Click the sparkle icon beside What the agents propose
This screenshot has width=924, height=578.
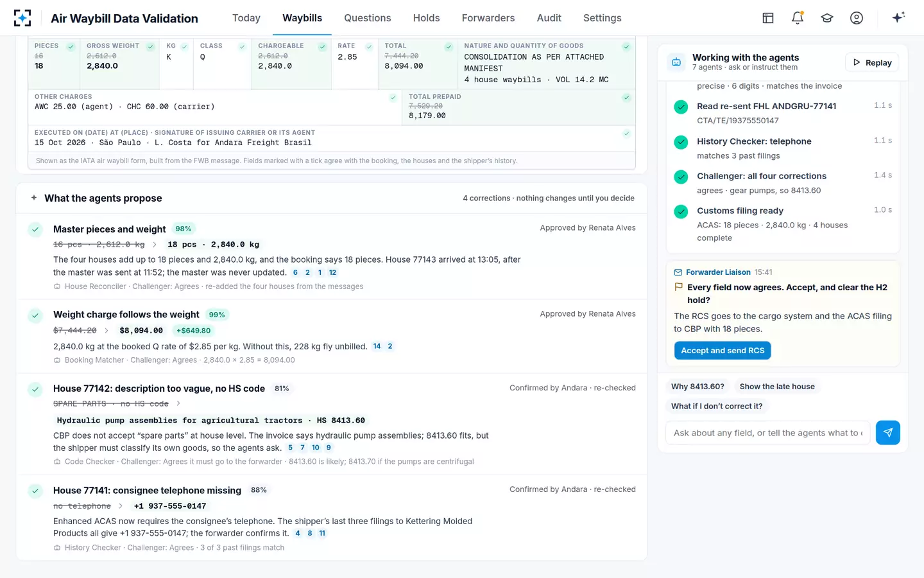[x=34, y=198]
